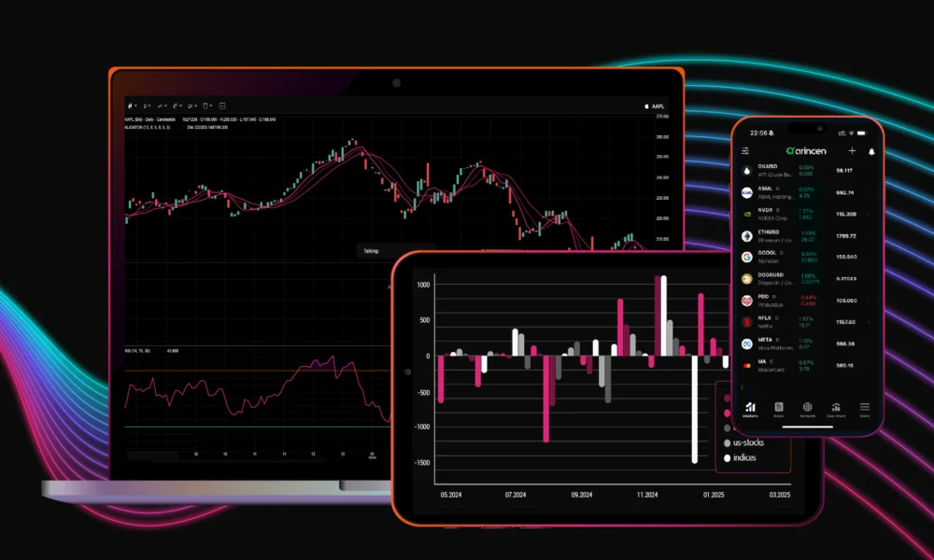Click the -1500 y-axis label on tablet chart
Screen dimensions: 934x560
coord(422,463)
